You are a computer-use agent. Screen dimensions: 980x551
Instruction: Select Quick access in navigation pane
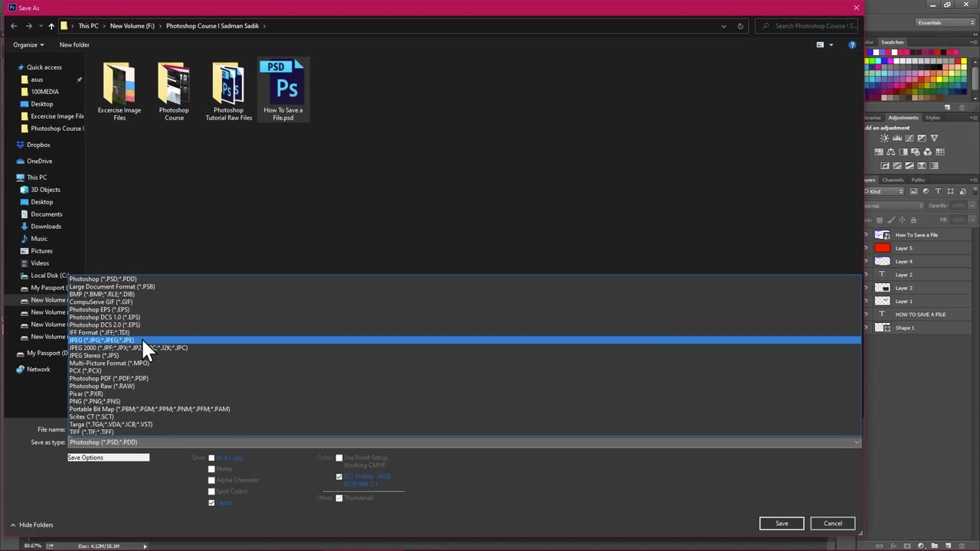pyautogui.click(x=44, y=67)
